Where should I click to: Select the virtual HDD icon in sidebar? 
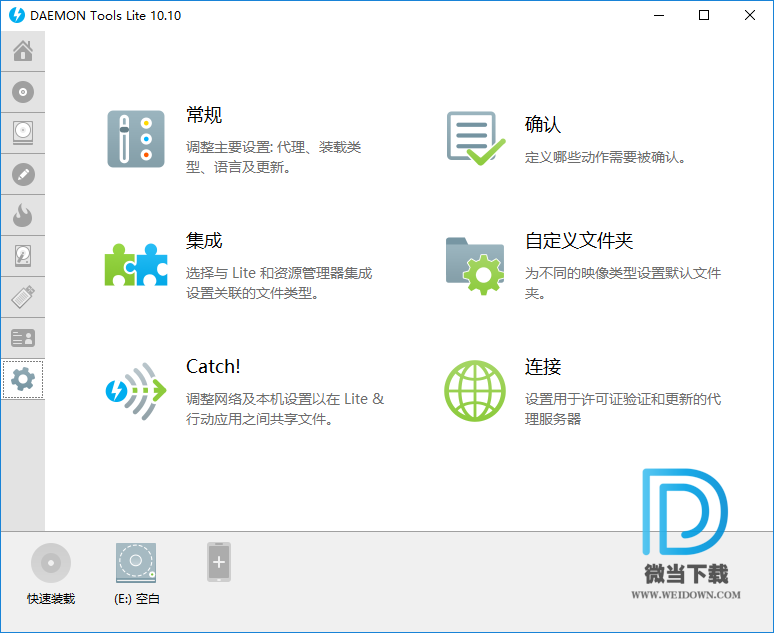click(23, 256)
